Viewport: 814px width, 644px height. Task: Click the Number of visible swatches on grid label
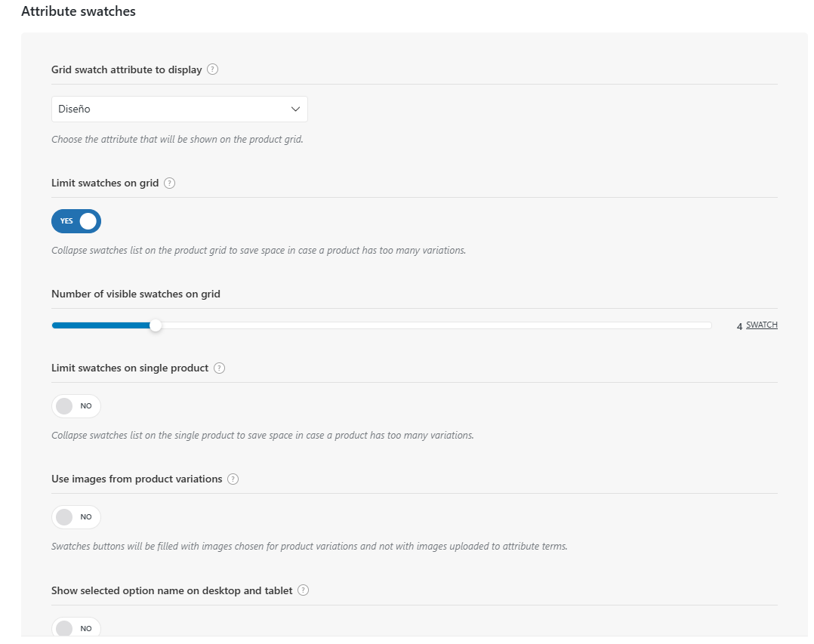coord(135,294)
